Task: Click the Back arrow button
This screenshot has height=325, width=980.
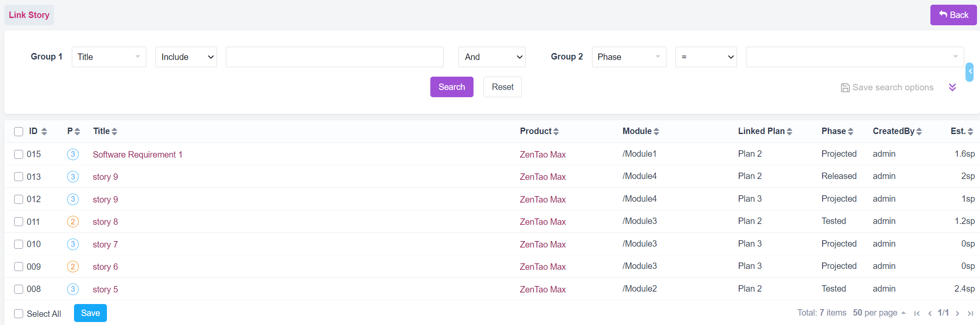Action: tap(953, 15)
